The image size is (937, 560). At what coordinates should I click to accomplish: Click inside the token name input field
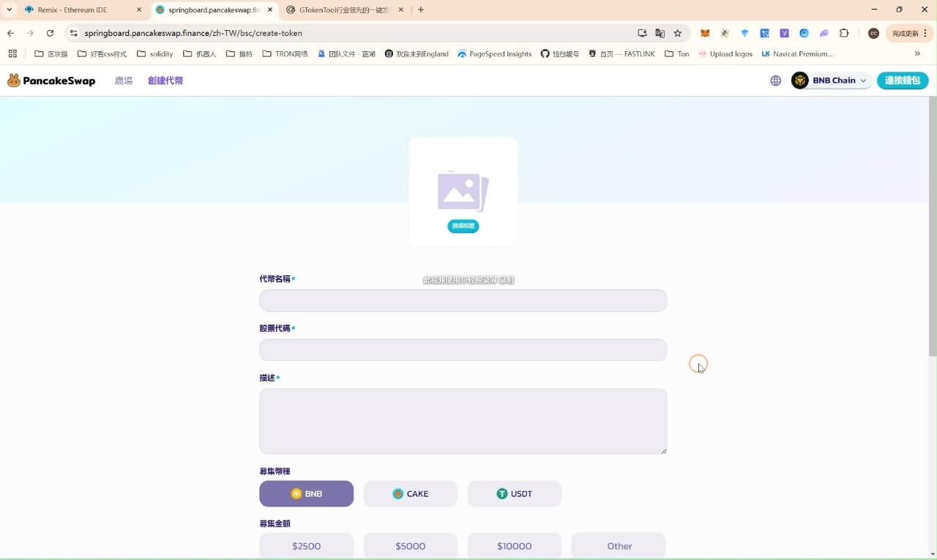pyautogui.click(x=463, y=300)
